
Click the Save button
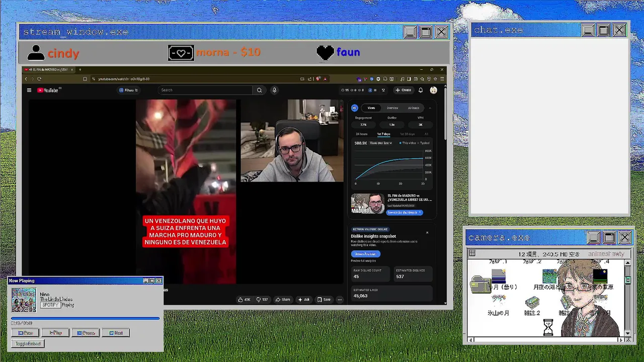[324, 300]
